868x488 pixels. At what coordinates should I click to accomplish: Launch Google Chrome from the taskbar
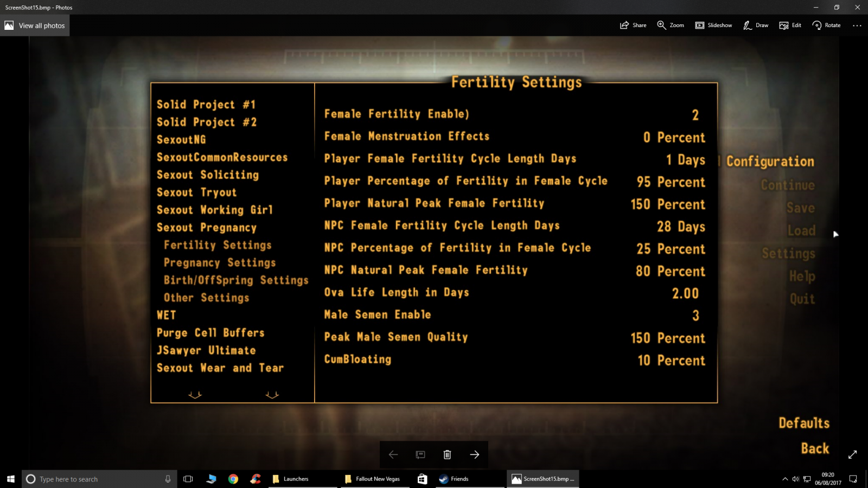pos(233,479)
